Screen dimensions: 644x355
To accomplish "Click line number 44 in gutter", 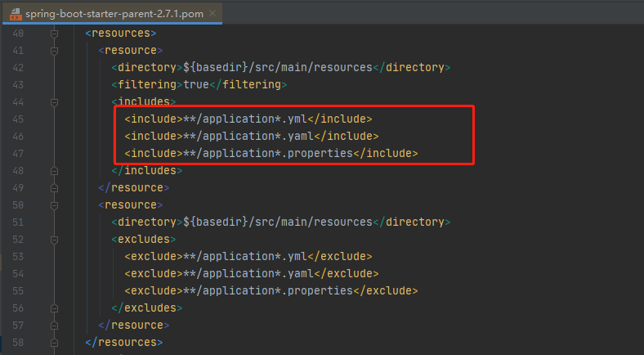I will [18, 102].
